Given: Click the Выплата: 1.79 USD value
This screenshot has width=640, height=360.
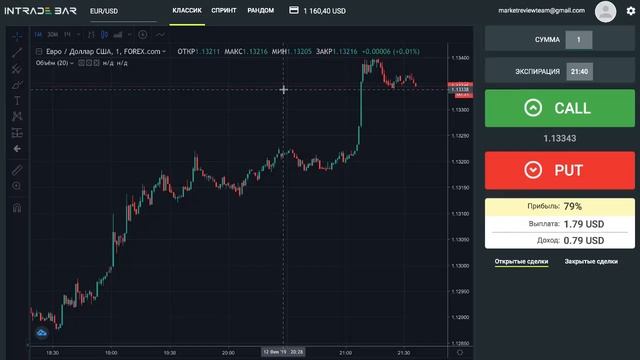Looking at the screenshot, I should 584,224.
